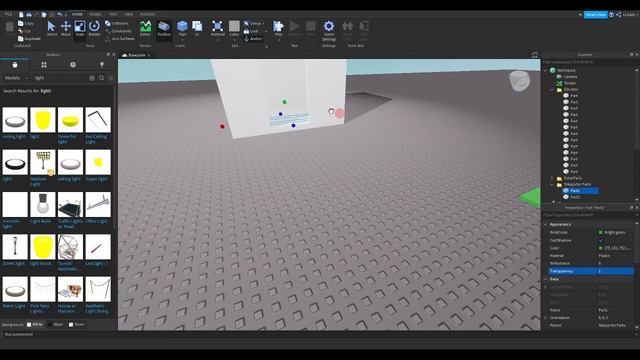Select Part2 in Explorer
Screen dimensions: 640x360
[575, 197]
